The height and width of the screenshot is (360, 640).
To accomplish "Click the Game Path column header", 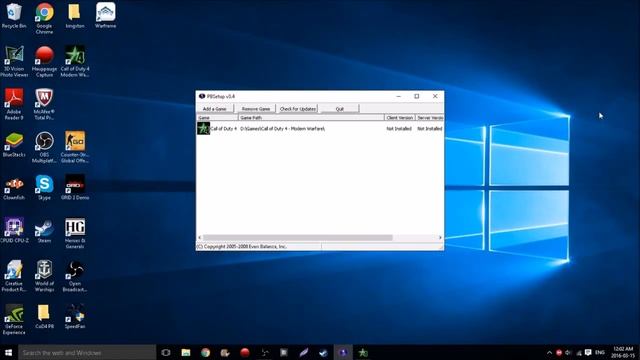I will (311, 118).
